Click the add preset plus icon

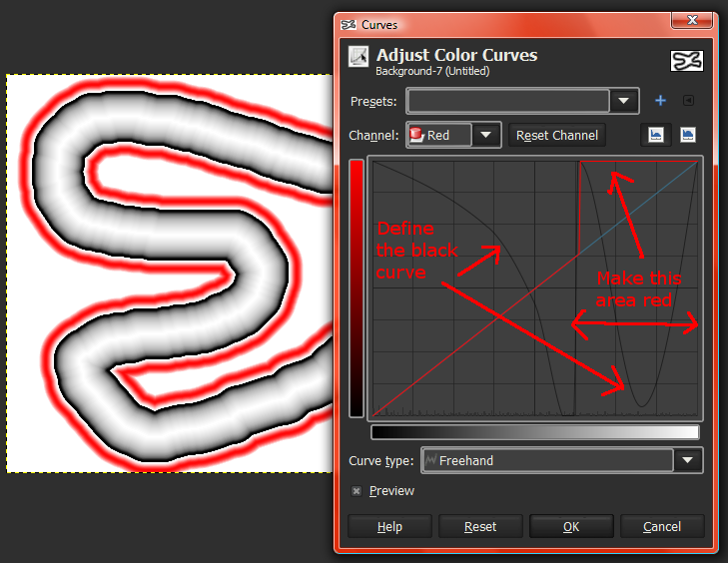tap(660, 101)
